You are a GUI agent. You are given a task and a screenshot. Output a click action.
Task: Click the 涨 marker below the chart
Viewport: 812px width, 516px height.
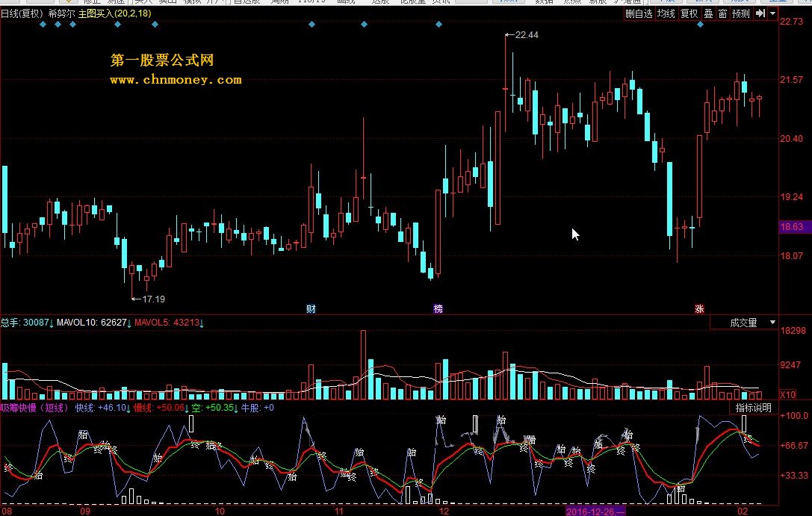(x=700, y=309)
